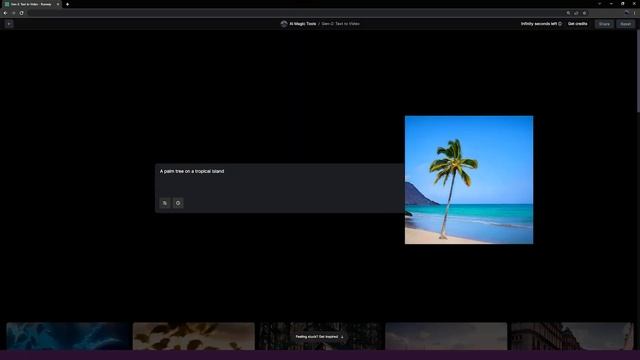Click the browser back arrow
This screenshot has height=360, width=640.
pos(5,13)
